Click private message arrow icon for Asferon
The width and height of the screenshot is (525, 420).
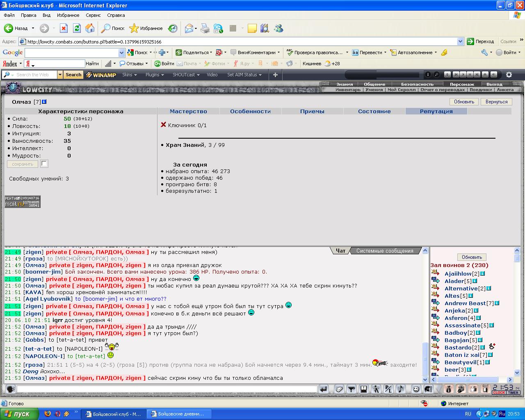click(x=436, y=317)
